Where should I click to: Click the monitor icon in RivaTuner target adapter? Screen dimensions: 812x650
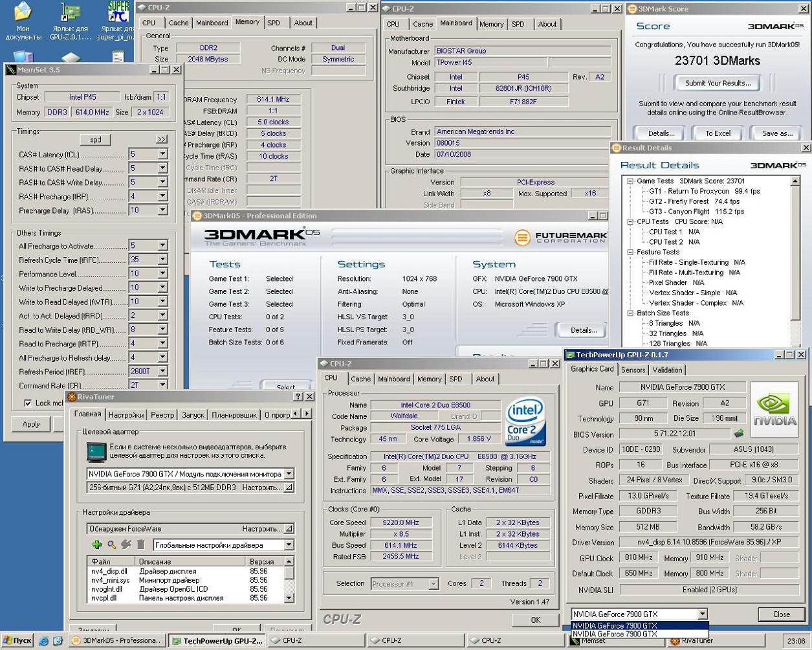pos(96,451)
